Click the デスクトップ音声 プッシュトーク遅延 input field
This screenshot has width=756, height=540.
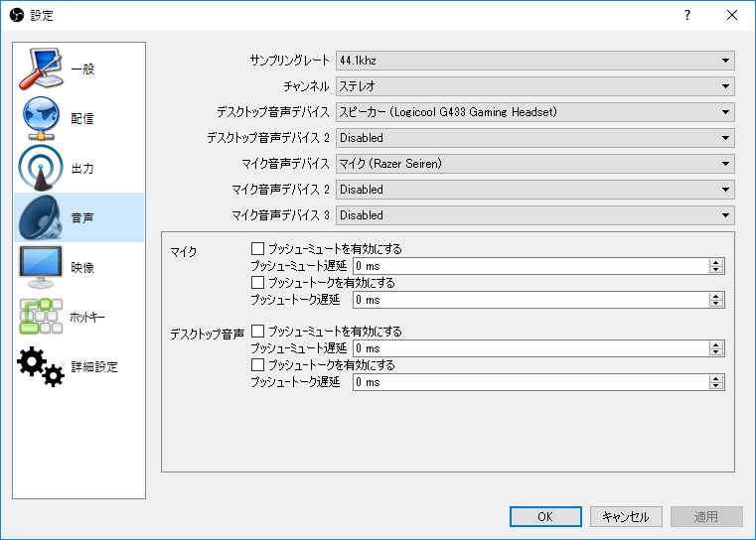529,382
